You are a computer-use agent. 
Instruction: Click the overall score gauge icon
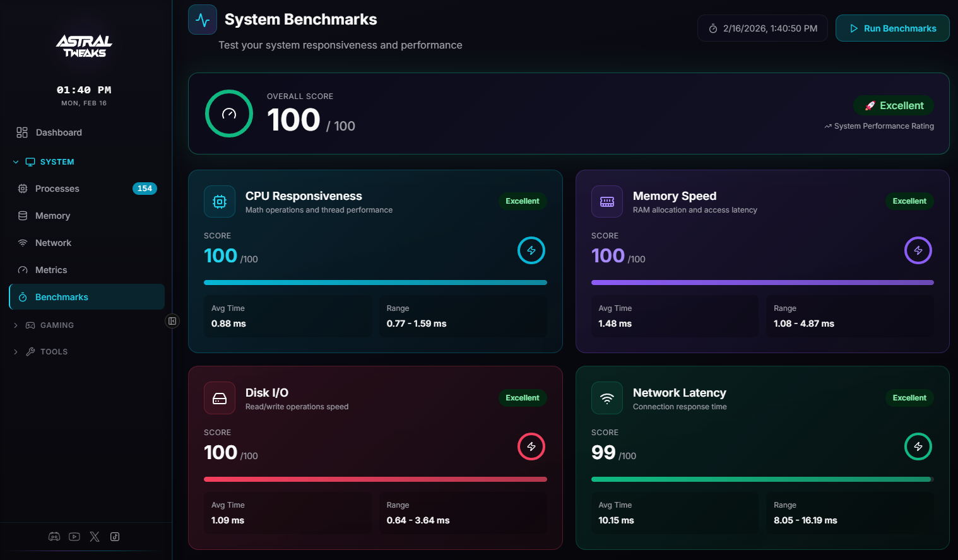pyautogui.click(x=229, y=114)
